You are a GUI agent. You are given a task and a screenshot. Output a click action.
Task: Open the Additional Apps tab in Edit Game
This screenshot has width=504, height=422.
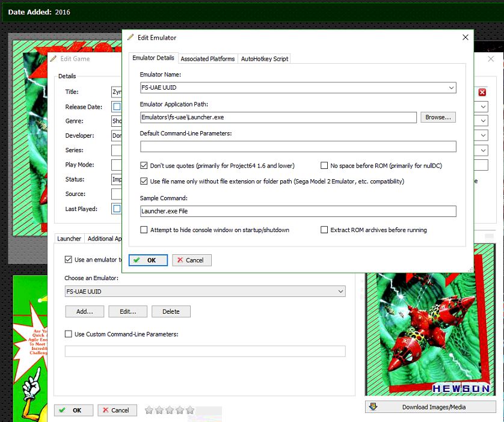click(105, 238)
